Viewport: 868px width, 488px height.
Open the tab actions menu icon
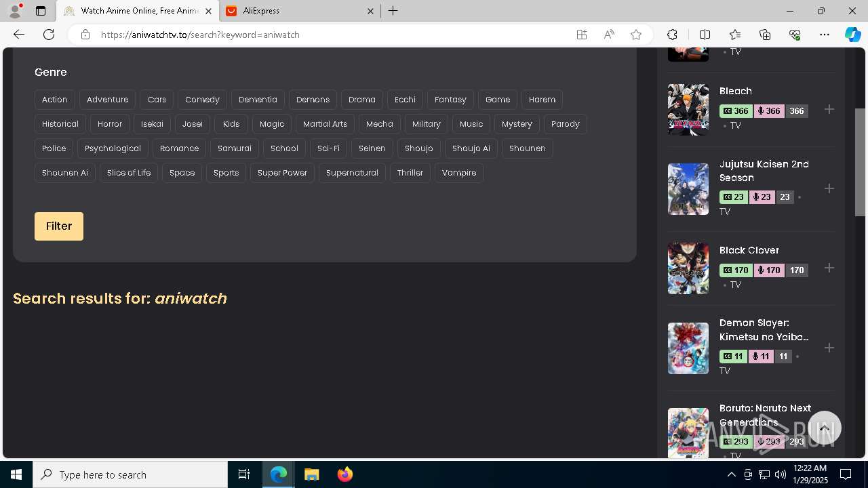[41, 11]
